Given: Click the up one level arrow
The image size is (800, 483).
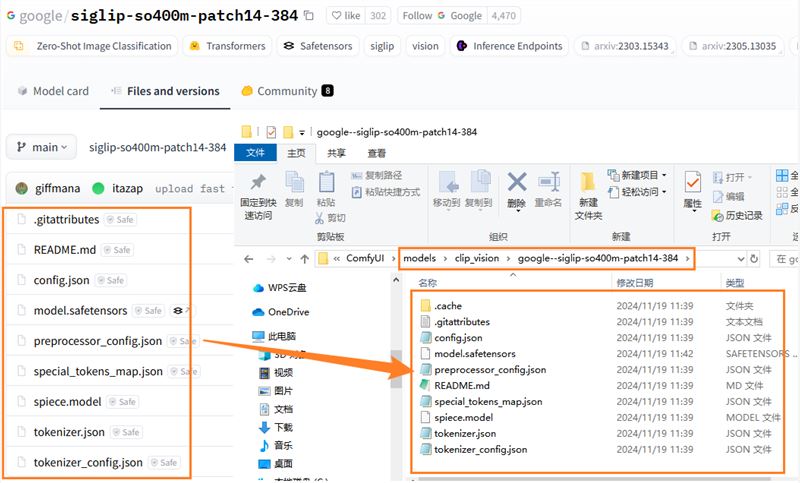Looking at the screenshot, I should [305, 259].
